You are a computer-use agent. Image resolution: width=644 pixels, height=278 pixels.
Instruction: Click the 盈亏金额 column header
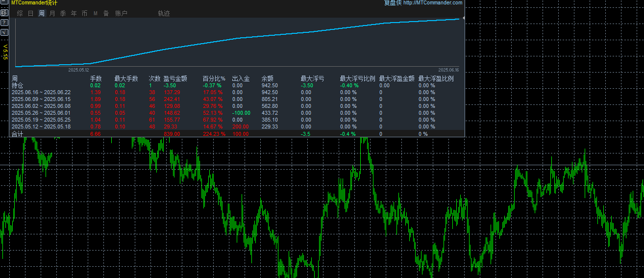(x=175, y=78)
